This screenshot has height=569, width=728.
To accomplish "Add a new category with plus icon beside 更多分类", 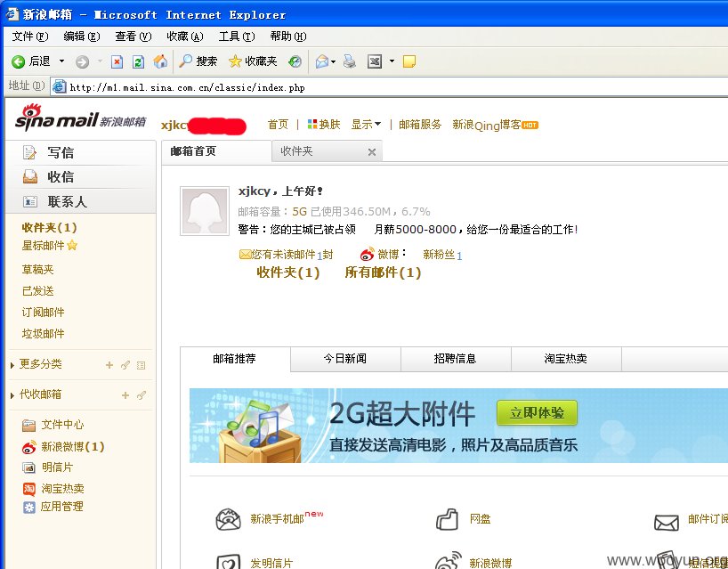I will tap(109, 365).
